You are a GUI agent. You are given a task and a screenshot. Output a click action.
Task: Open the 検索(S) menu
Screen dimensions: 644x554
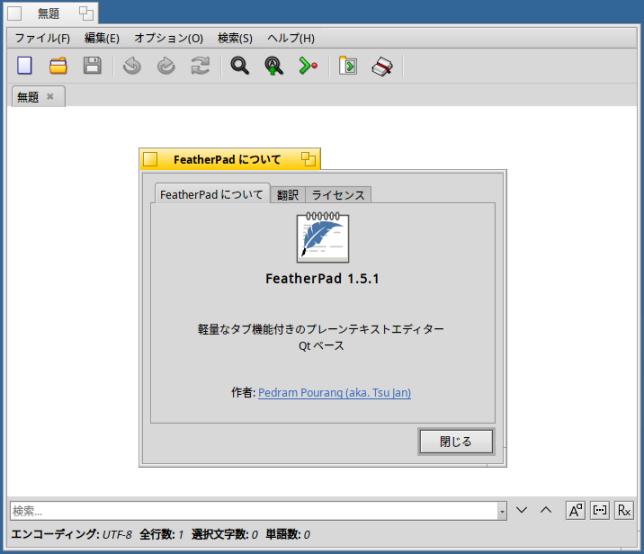(235, 38)
